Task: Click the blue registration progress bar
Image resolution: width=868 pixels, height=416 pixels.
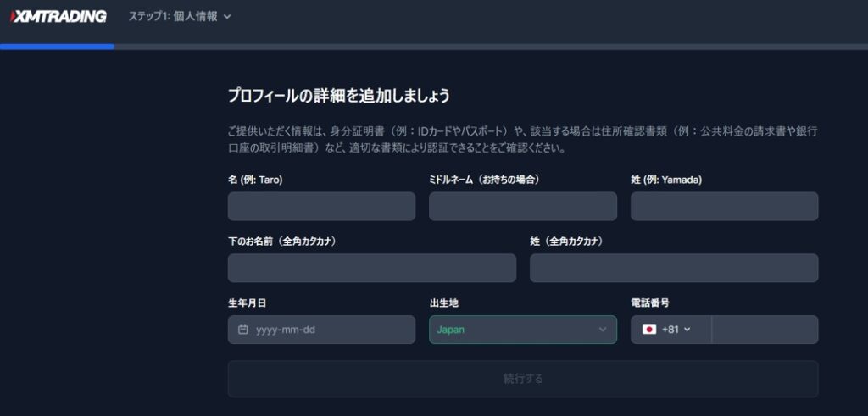Action: click(x=57, y=47)
